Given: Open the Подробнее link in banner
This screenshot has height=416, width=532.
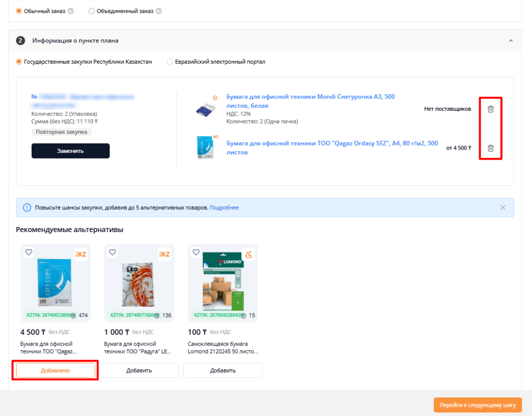Looking at the screenshot, I should pyautogui.click(x=224, y=208).
